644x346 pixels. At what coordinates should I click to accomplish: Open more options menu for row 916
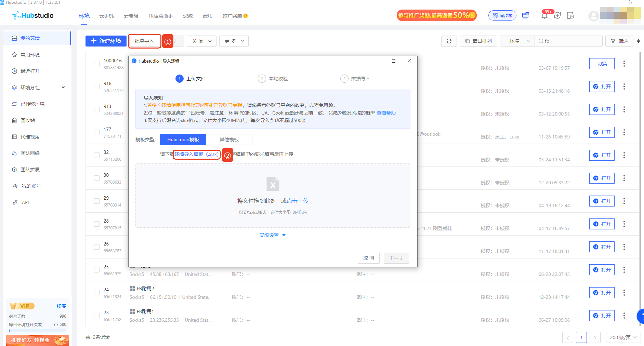[624, 86]
